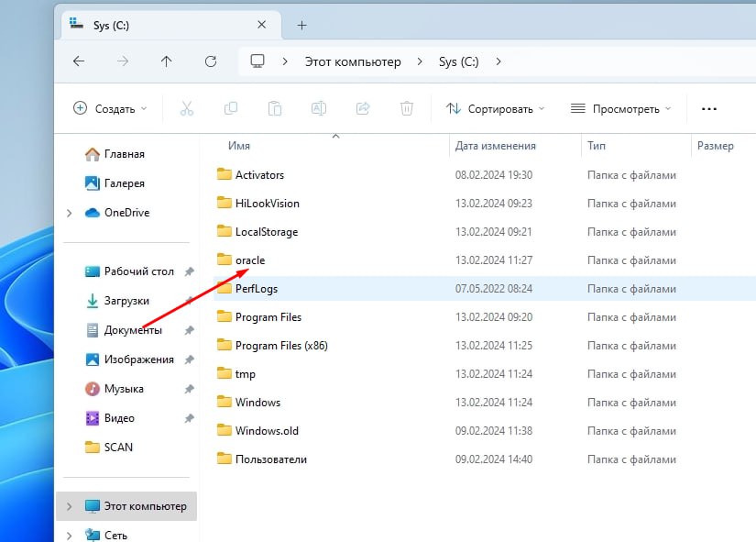Open Рабочий стол in the sidebar
756x542 pixels.
point(129,271)
